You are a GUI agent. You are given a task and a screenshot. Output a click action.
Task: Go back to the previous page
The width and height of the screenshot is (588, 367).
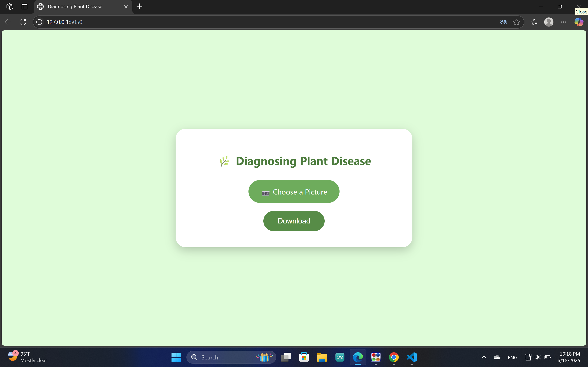(8, 22)
